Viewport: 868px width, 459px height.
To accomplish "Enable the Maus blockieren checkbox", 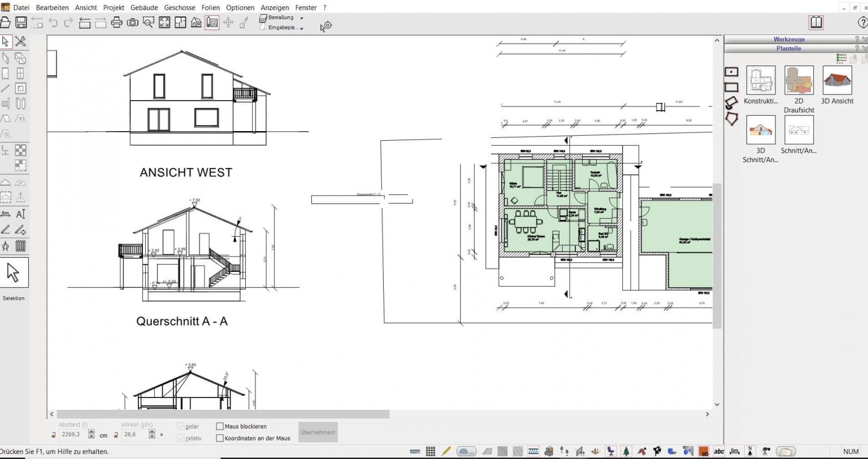I will pos(219,426).
